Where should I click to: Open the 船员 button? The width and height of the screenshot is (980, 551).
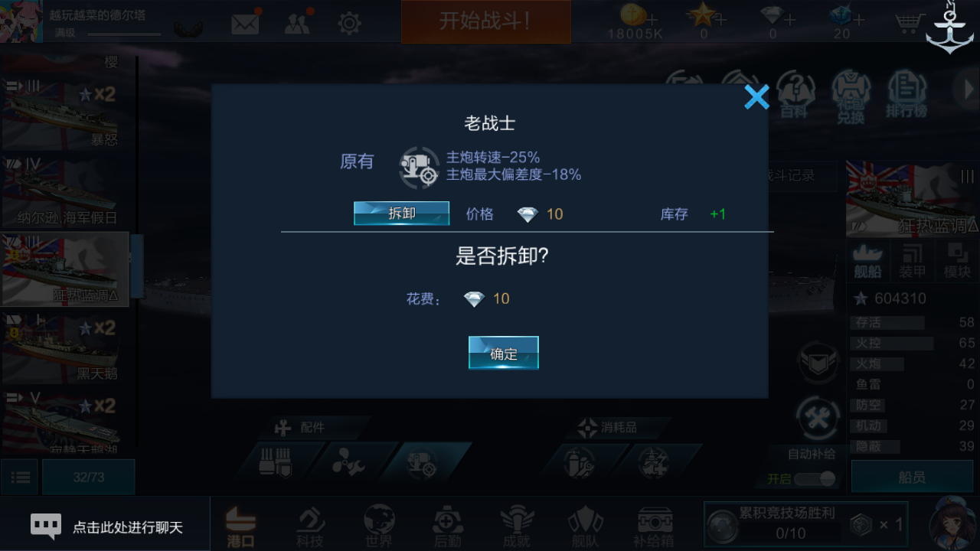(912, 478)
